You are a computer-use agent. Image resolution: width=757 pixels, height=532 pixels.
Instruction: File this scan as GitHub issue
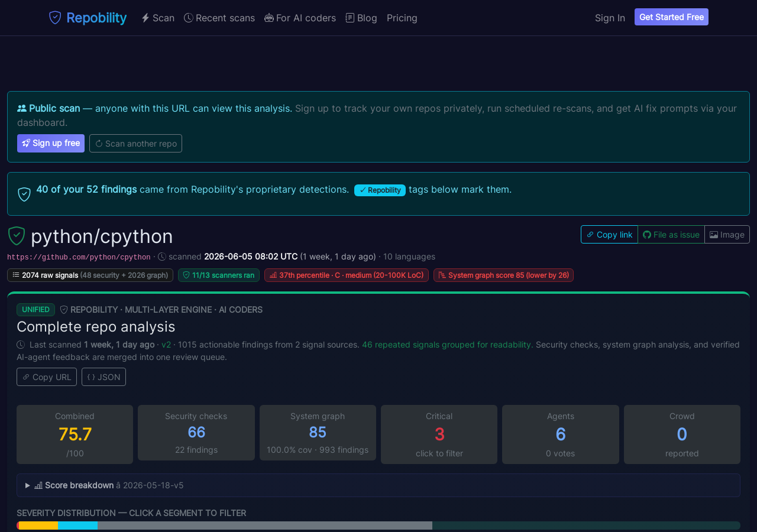671,234
